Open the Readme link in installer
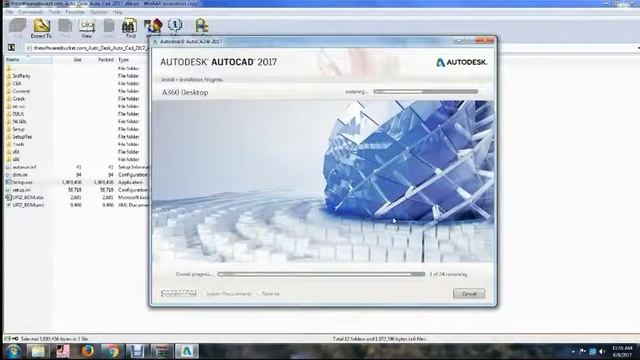 click(271, 293)
